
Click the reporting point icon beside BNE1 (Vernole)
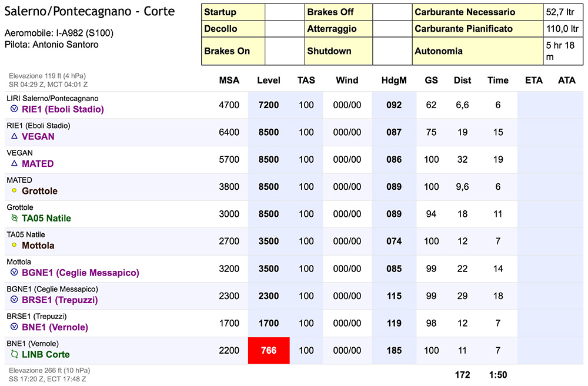[14, 327]
